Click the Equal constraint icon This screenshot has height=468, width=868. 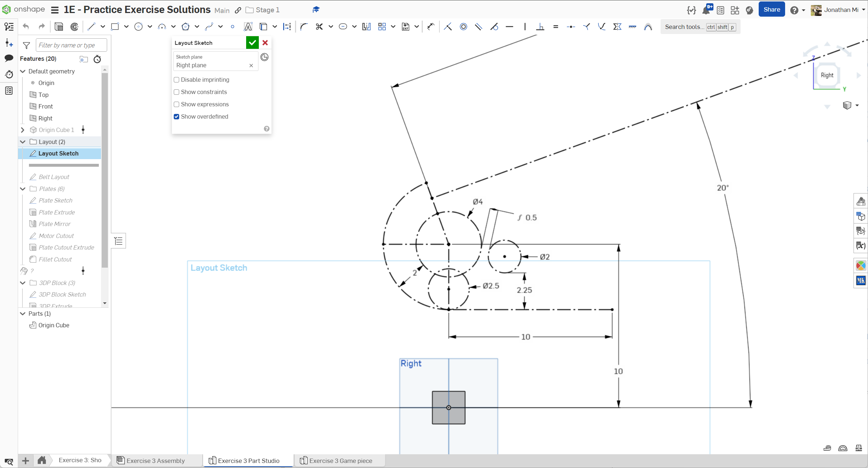(x=556, y=27)
